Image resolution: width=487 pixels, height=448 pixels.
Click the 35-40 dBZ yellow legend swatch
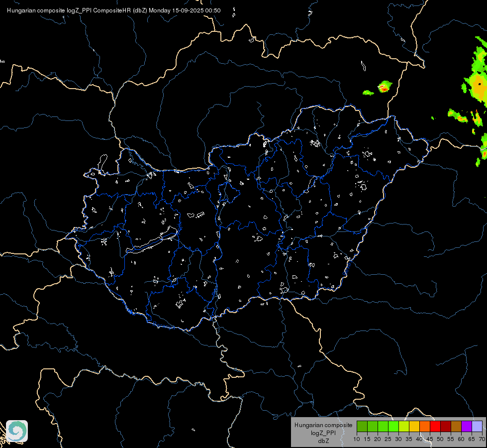tap(414, 426)
